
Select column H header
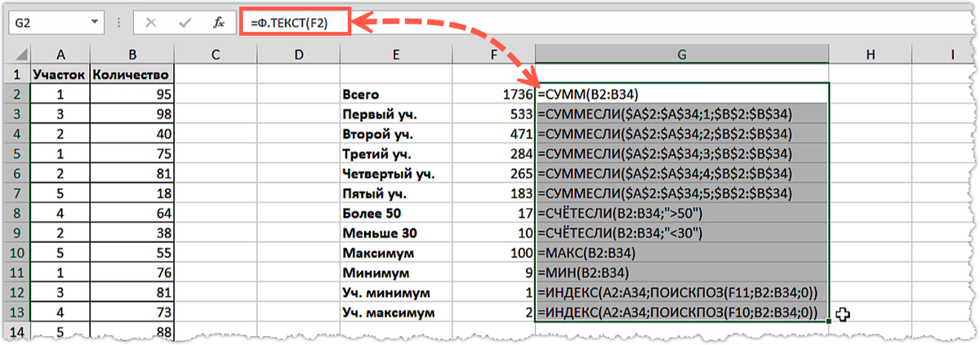[871, 54]
